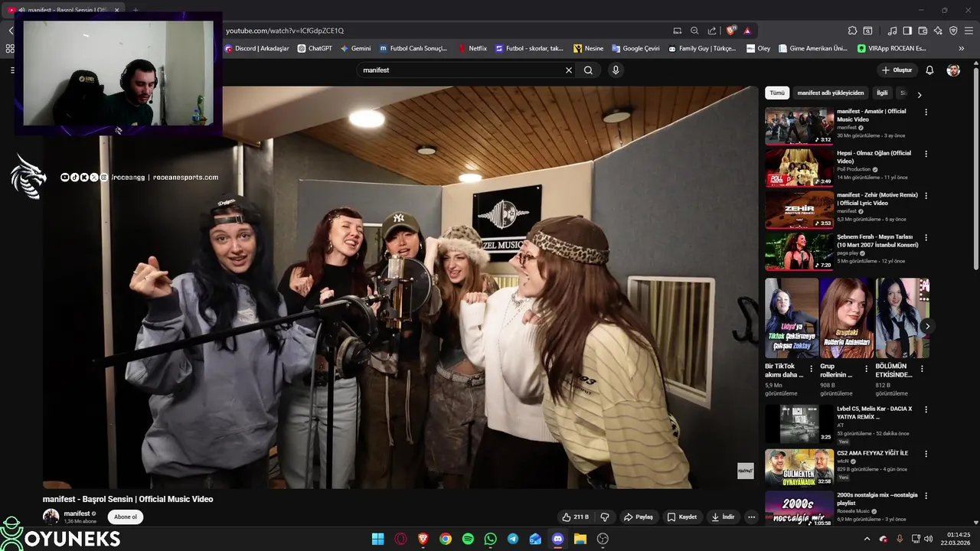Open the ChatGPT bookmark
Screen dimensions: 980x551
tap(315, 48)
